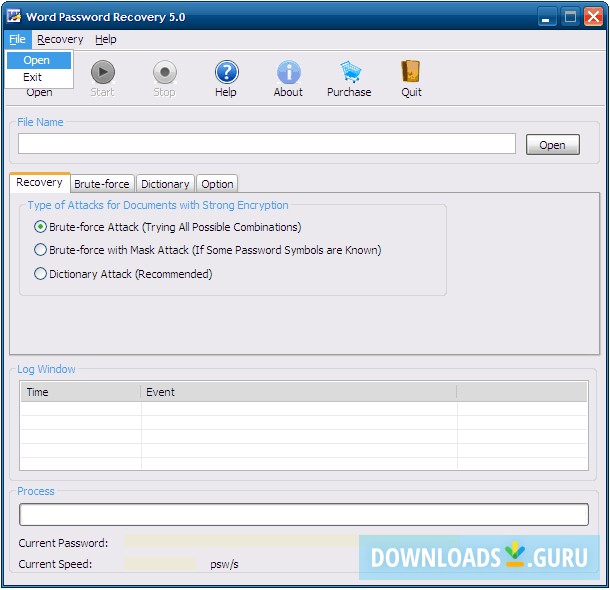The image size is (610, 590).
Task: Close the Word Password Recovery window
Action: (594, 17)
